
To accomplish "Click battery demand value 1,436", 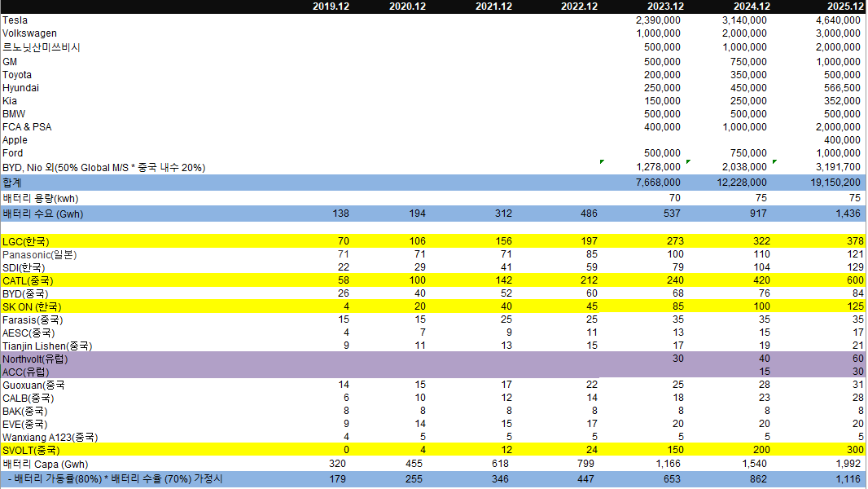I will pos(848,214).
